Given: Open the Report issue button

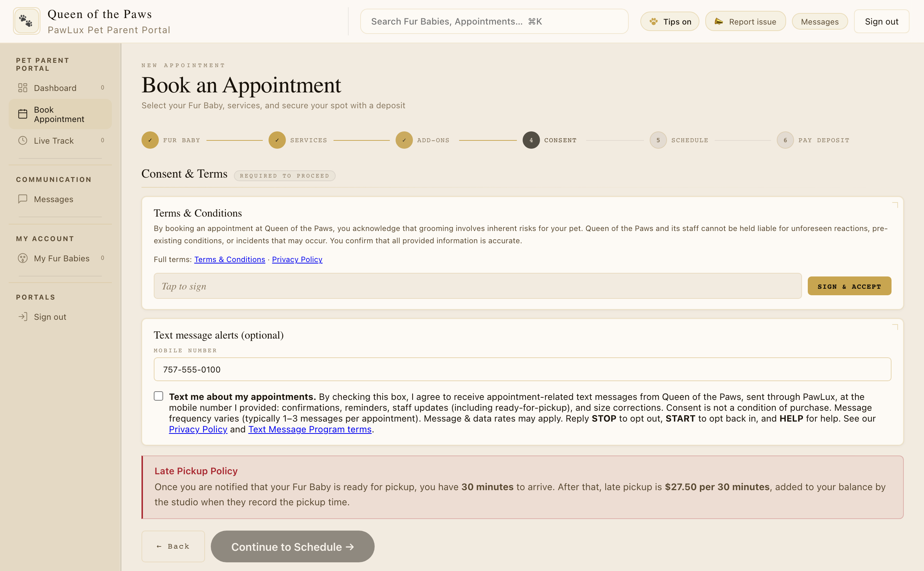Looking at the screenshot, I should tap(745, 22).
